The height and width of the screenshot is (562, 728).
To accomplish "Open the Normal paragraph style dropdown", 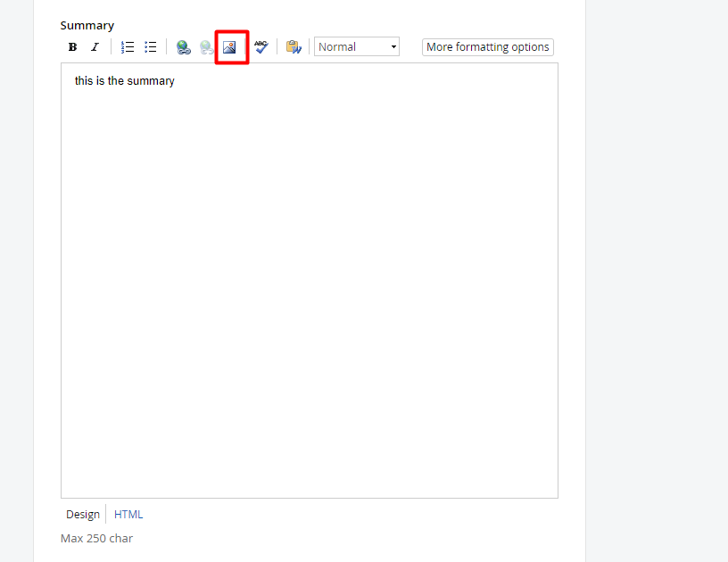I will (x=357, y=47).
